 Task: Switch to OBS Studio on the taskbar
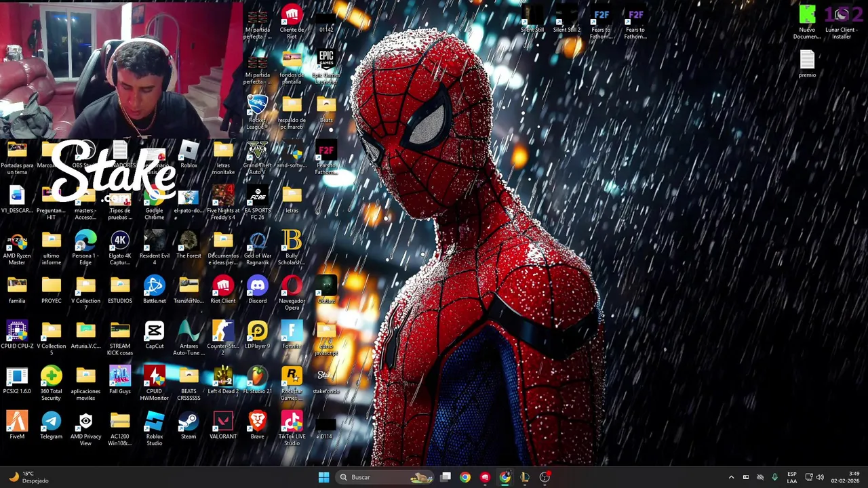click(545, 477)
